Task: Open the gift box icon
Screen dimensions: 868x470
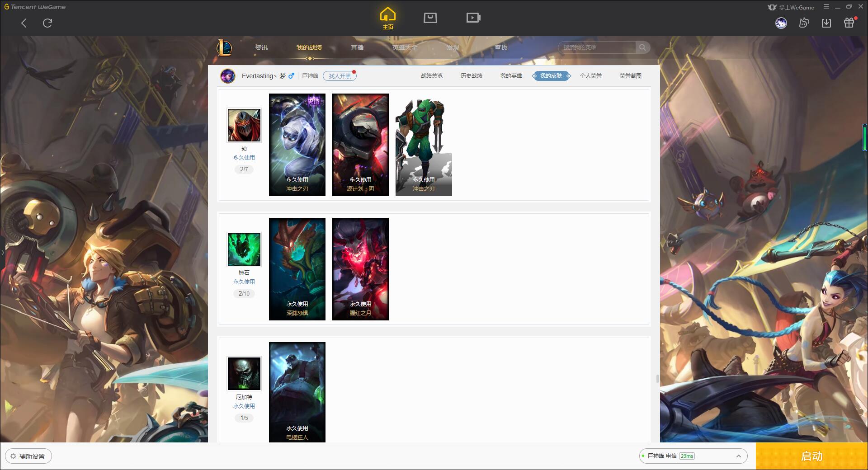Action: (x=849, y=23)
